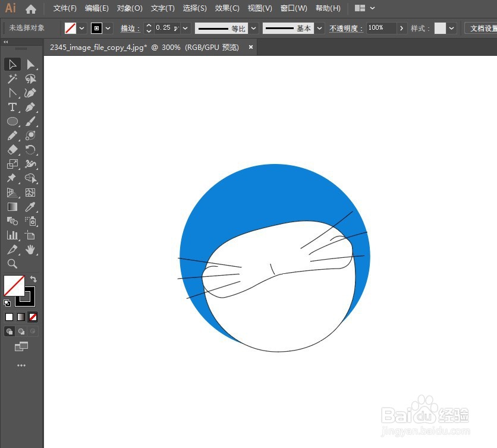Select the Zoom magnifier tool
This screenshot has height=448, width=497.
tap(12, 264)
